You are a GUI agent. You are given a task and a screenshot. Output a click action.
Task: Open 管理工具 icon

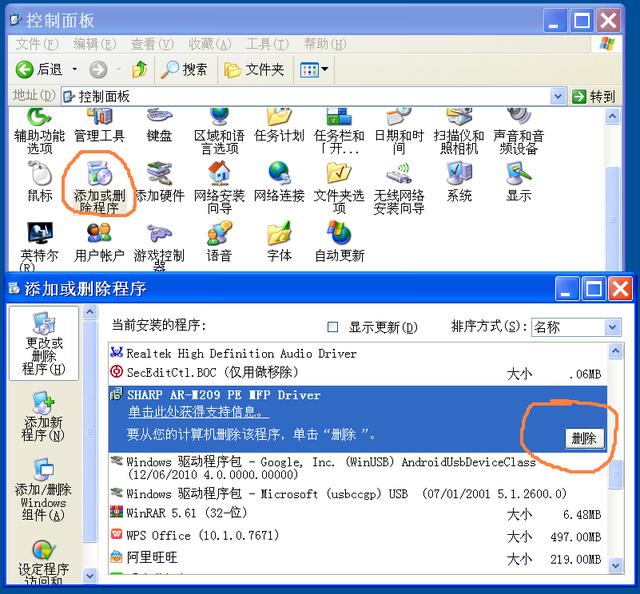pos(99,127)
